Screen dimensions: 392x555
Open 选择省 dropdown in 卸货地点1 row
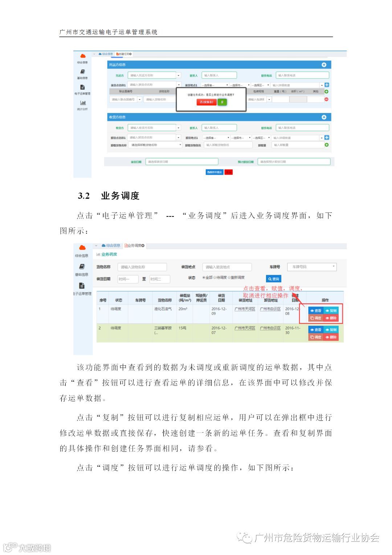tap(216, 138)
